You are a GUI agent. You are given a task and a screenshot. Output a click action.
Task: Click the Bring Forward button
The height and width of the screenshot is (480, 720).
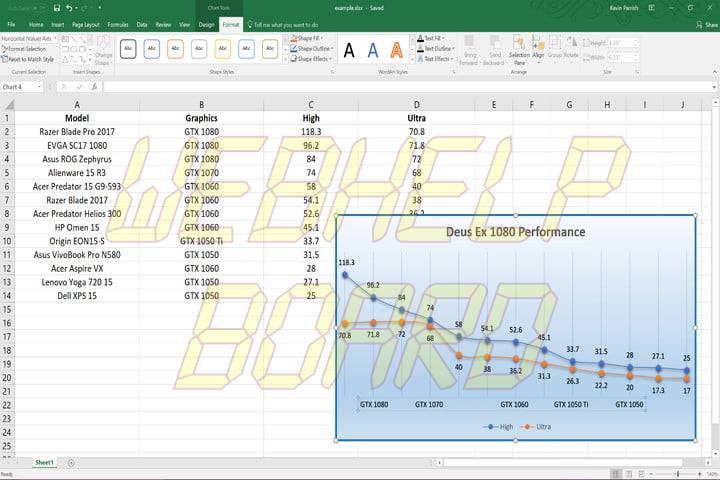coord(469,51)
